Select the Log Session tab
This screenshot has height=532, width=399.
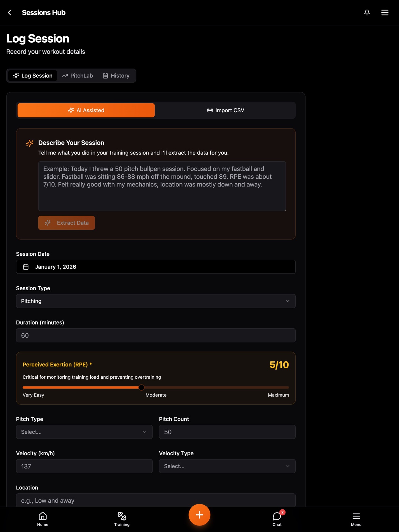pyautogui.click(x=33, y=76)
